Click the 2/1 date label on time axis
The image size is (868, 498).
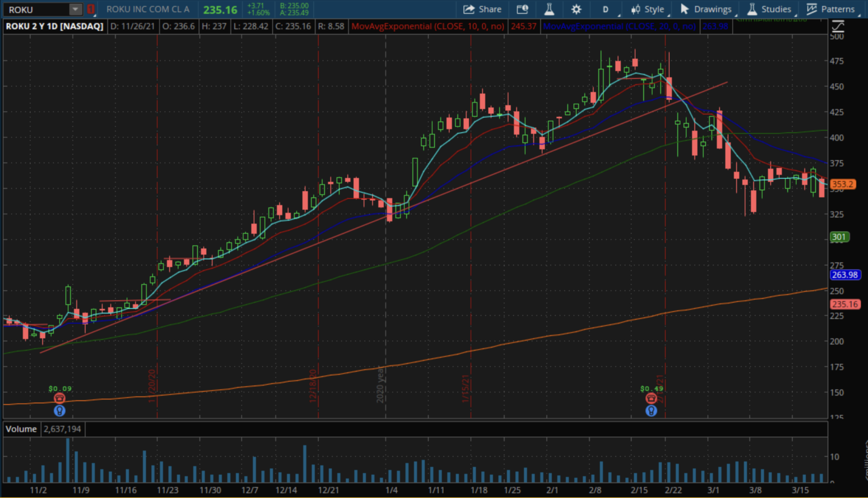[x=552, y=490]
